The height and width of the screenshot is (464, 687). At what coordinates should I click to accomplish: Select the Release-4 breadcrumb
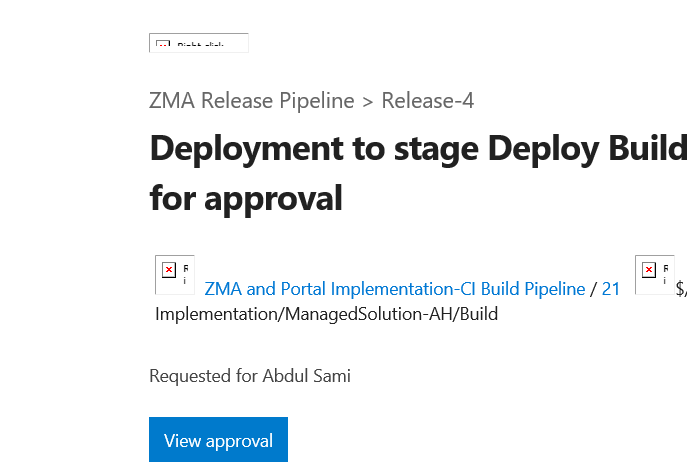[427, 101]
